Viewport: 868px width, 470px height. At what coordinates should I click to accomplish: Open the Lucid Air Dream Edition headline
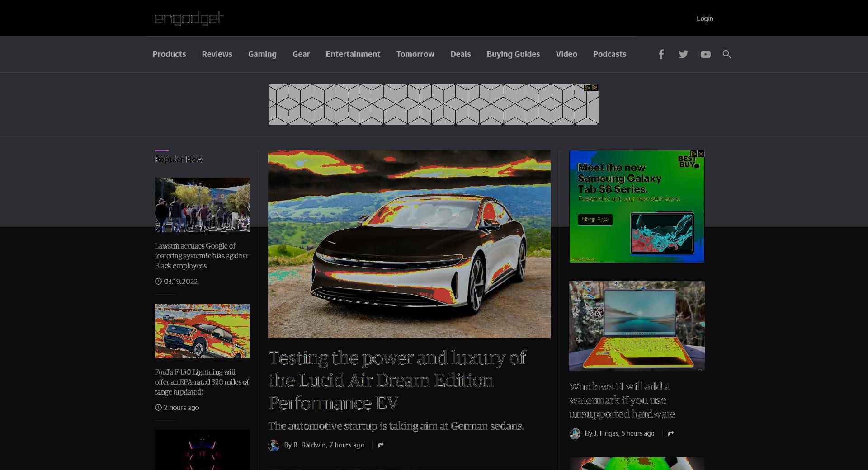397,380
